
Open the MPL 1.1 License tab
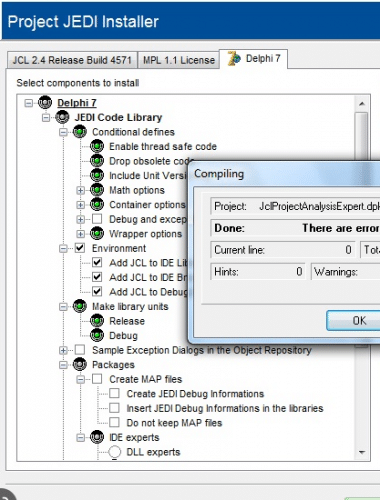pyautogui.click(x=179, y=60)
